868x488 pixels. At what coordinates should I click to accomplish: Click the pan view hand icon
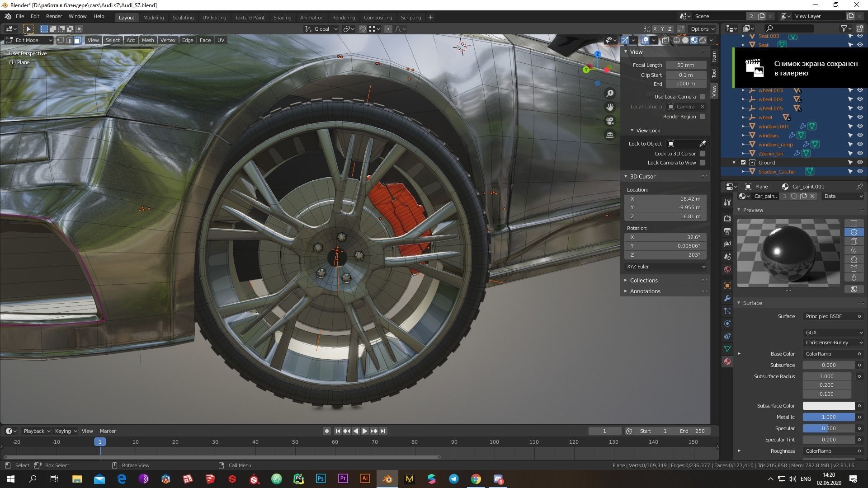610,107
